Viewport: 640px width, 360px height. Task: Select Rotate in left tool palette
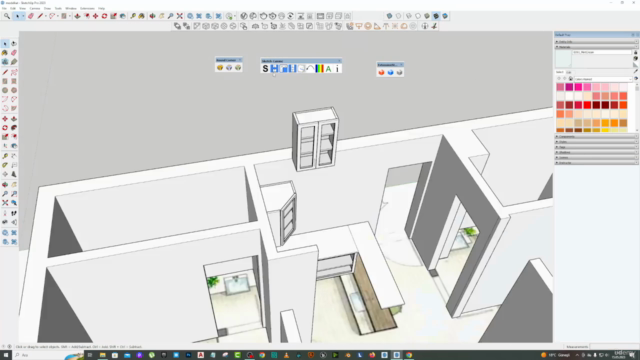click(5, 128)
